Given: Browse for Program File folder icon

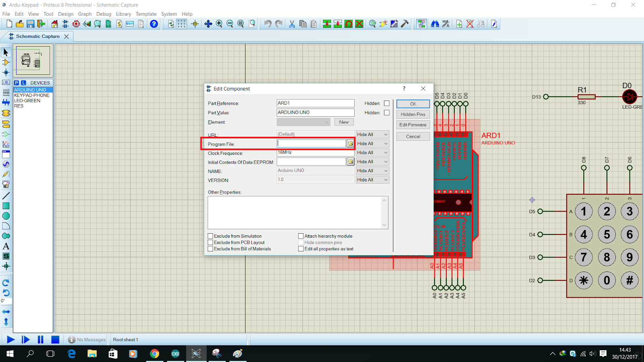Looking at the screenshot, I should [351, 144].
